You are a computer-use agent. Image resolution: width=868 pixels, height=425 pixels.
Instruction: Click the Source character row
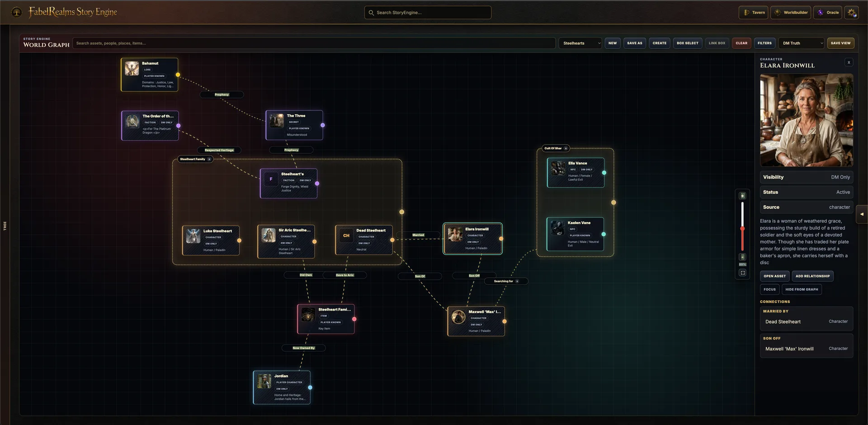click(807, 207)
